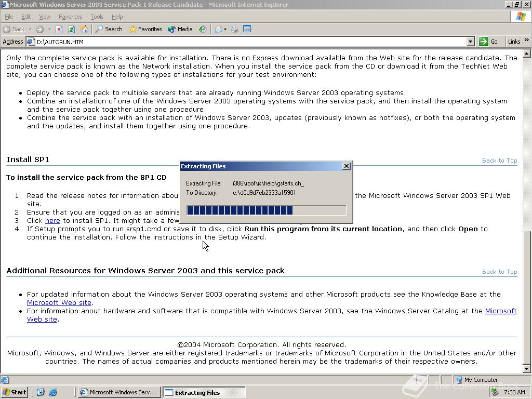Open the Start menu
Image resolution: width=532 pixels, height=399 pixels.
(14, 392)
